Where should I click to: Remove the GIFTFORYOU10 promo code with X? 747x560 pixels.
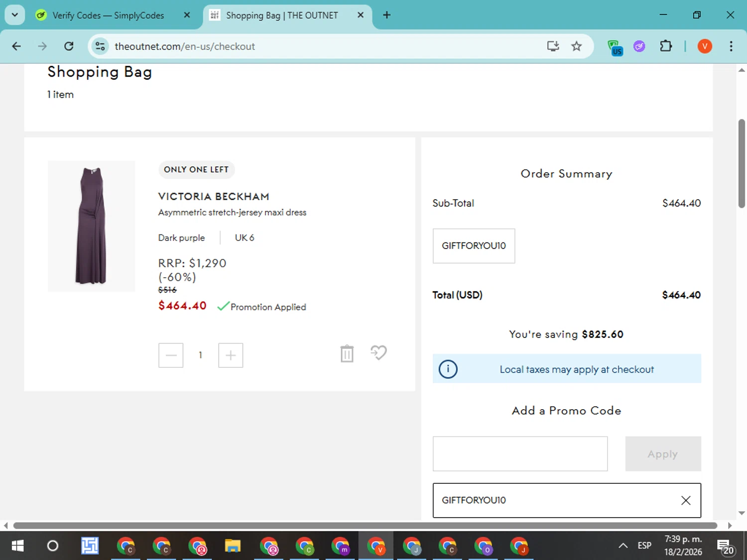pos(686,500)
